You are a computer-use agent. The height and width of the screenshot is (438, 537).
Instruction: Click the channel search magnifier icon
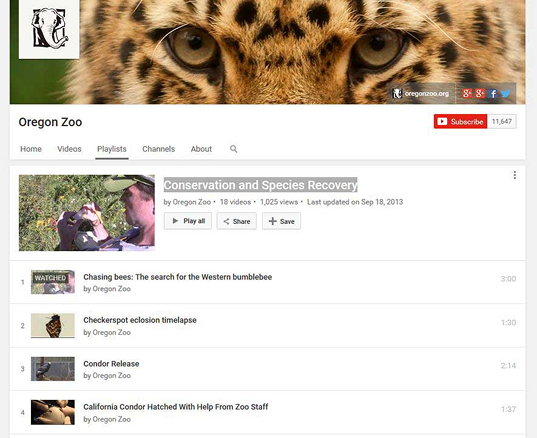234,149
